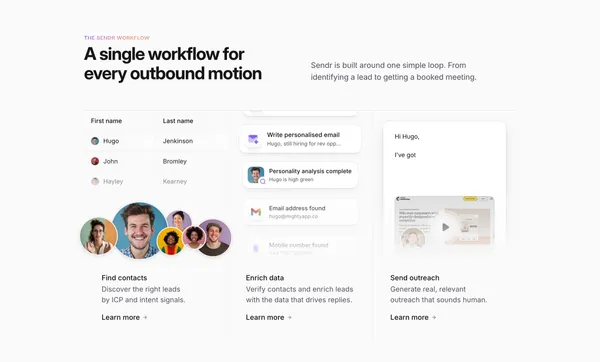Click the Gmail icon in Email address found card
This screenshot has height=362, width=600.
(x=256, y=212)
